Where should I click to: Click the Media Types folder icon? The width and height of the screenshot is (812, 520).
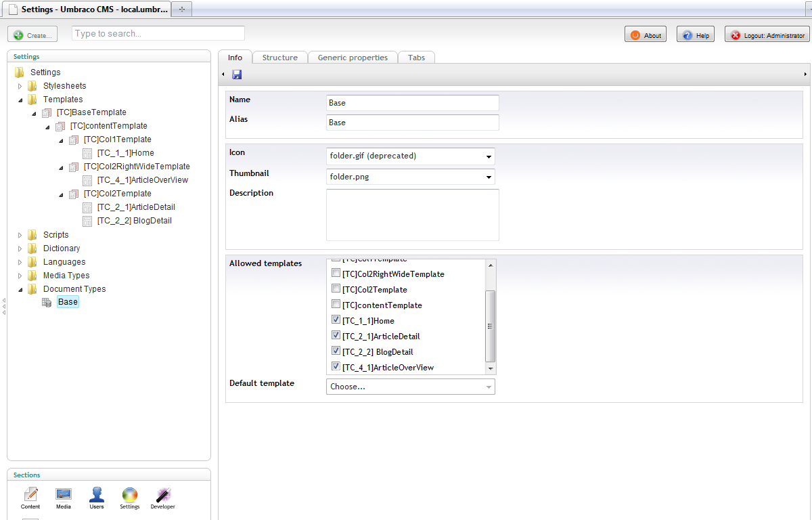32,276
